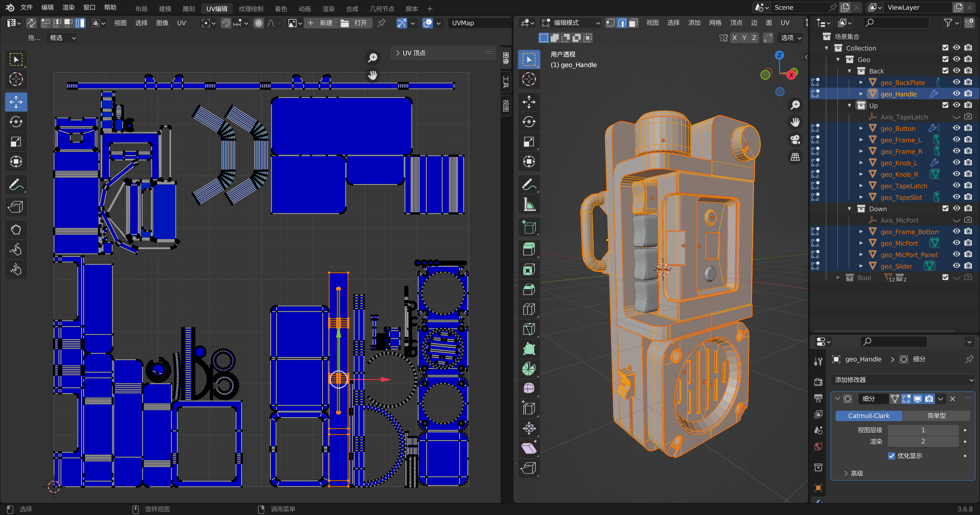Screen dimensions: 980x515
Task: Select the Rip Region tool in UV editor
Action: [16, 207]
